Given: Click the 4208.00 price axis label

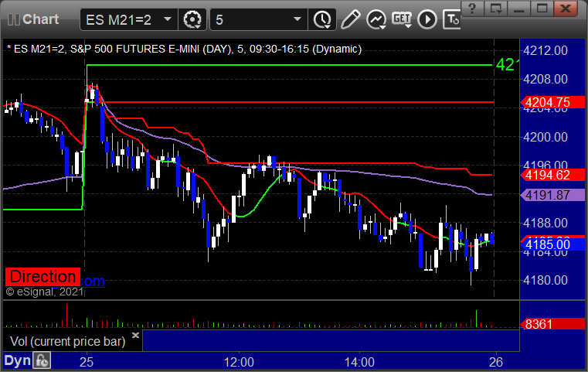Looking at the screenshot, I should tap(546, 79).
